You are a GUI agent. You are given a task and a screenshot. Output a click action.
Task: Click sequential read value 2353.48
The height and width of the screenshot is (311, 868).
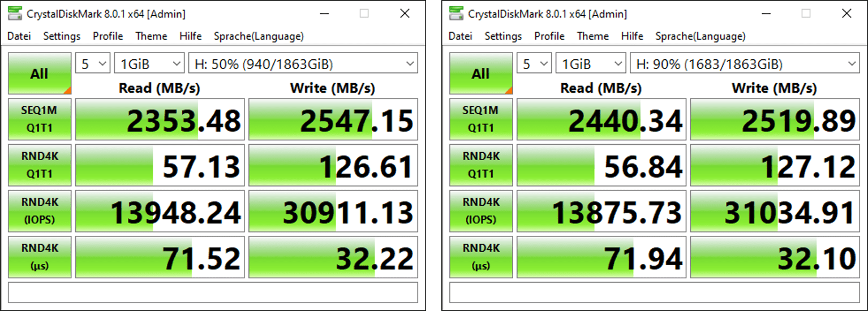[x=160, y=119]
